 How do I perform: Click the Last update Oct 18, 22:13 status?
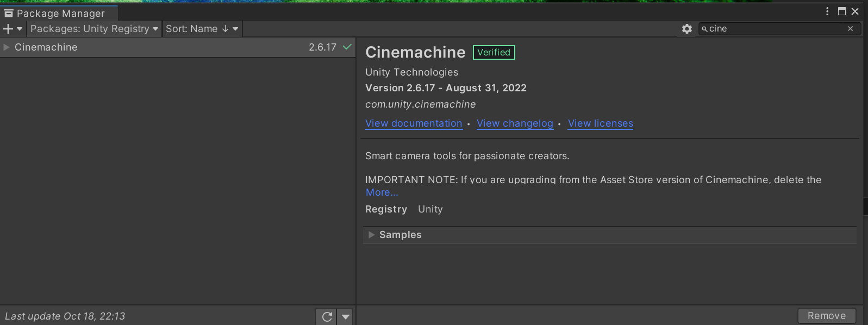click(x=65, y=316)
